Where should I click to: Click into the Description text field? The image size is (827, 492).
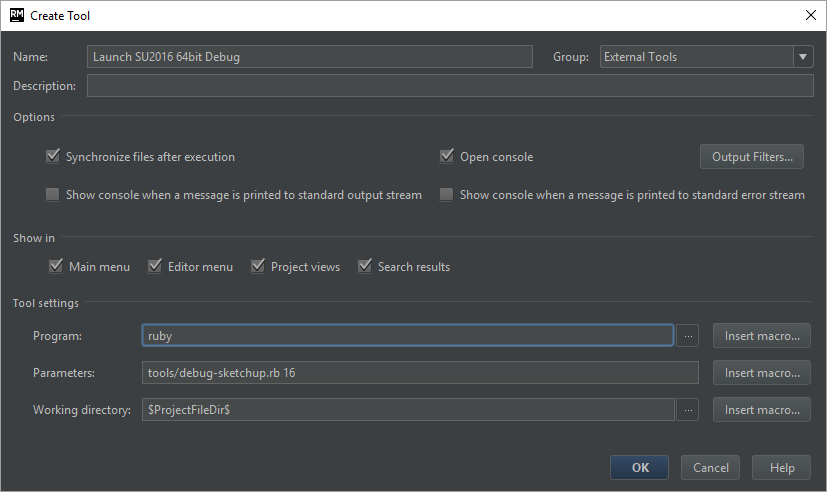click(450, 86)
